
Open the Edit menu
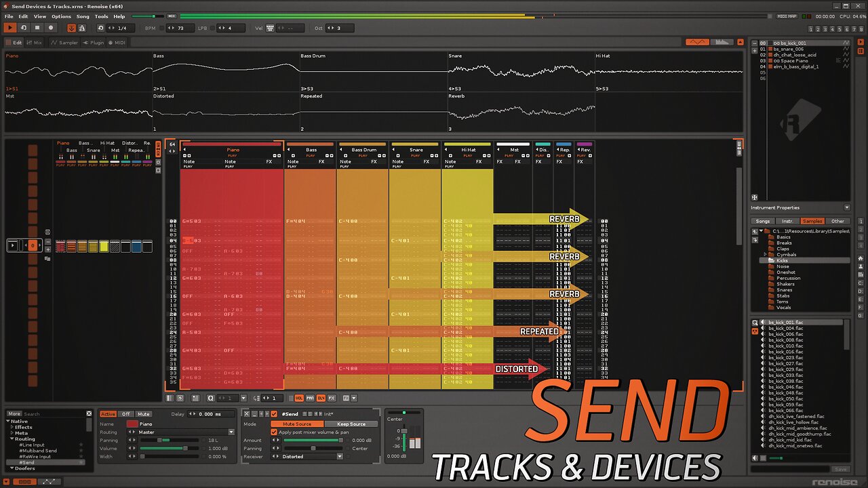coord(24,16)
